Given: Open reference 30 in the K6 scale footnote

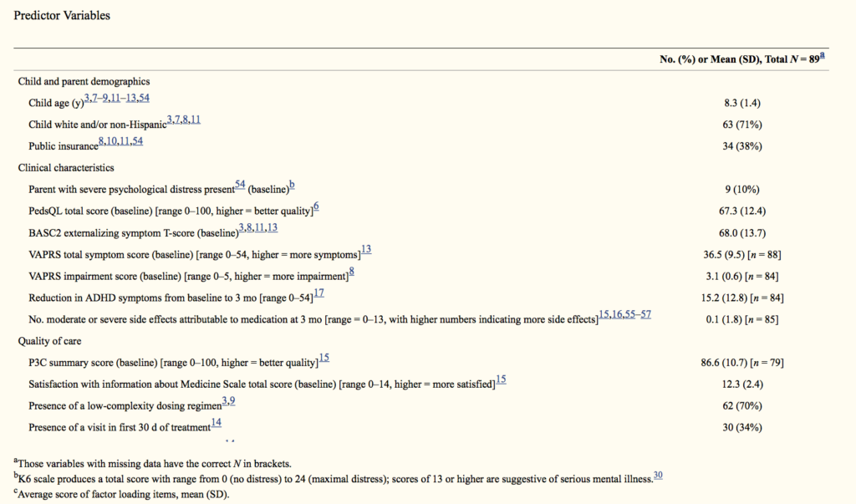Looking at the screenshot, I should 658,475.
